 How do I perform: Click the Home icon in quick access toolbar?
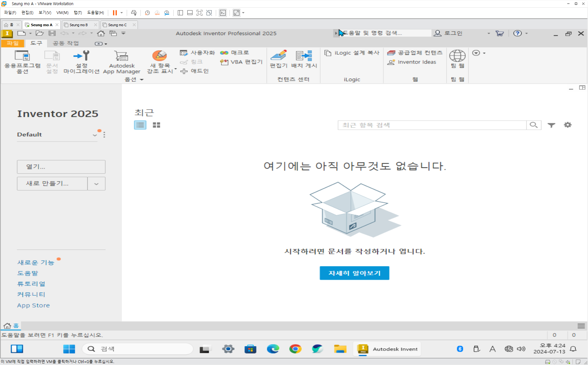[101, 33]
